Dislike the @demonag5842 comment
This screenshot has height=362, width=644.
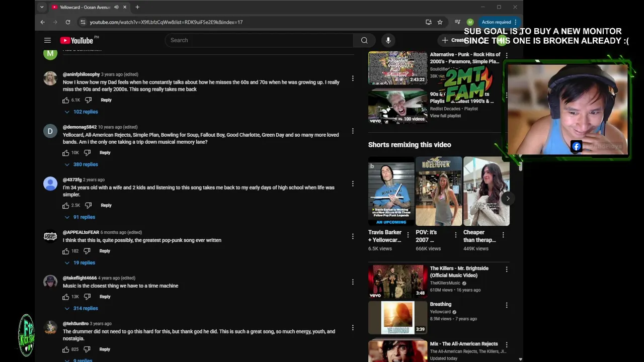point(87,153)
